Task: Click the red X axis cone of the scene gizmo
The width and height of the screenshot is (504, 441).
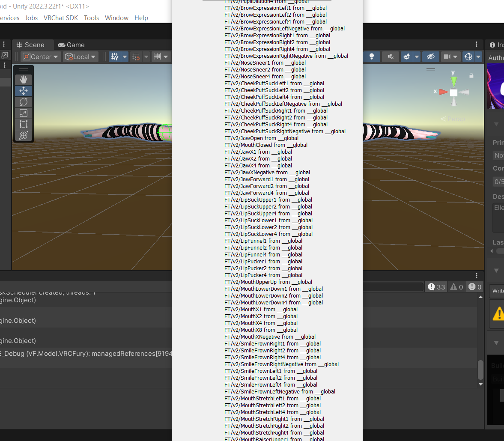Action: click(444, 92)
